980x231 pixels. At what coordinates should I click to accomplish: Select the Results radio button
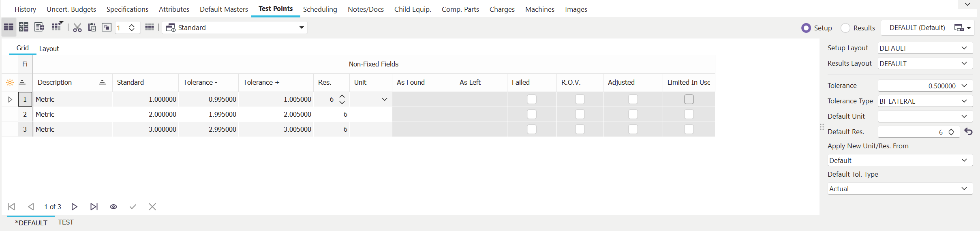pyautogui.click(x=845, y=28)
